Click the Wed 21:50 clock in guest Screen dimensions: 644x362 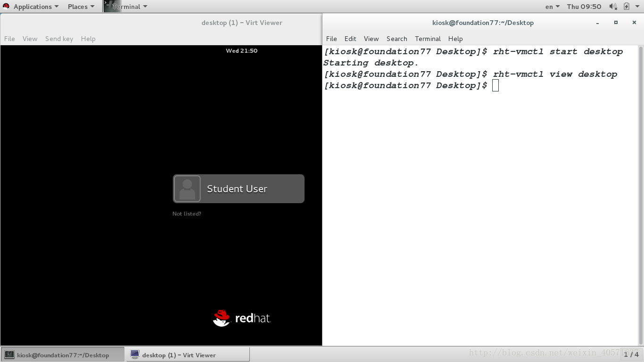241,50
